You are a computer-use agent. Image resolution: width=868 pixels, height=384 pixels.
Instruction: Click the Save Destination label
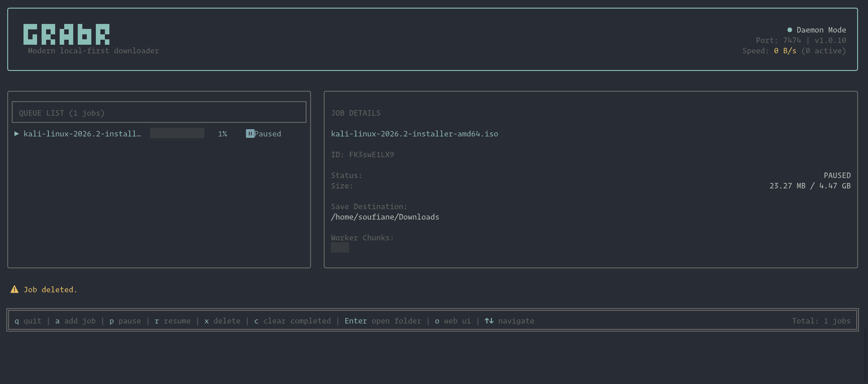coord(369,206)
